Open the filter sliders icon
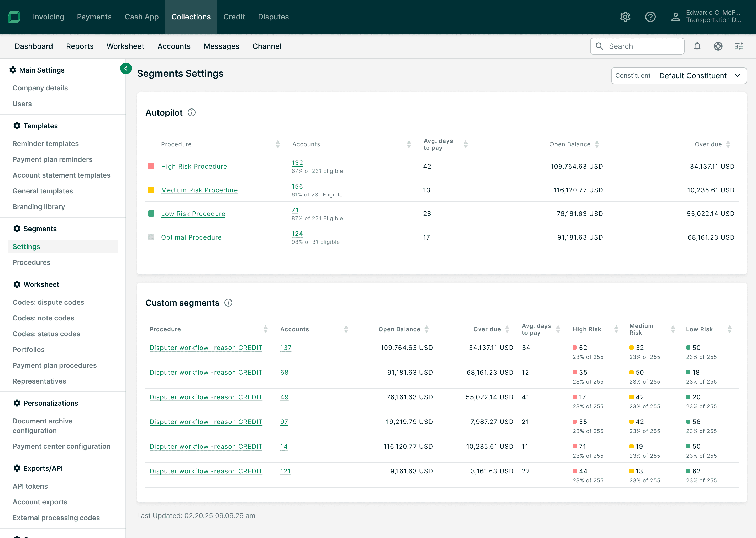 pos(739,46)
